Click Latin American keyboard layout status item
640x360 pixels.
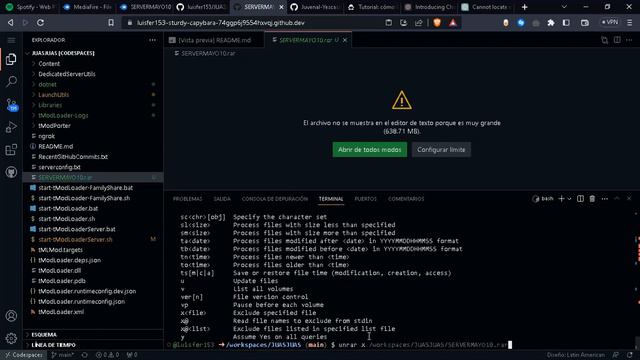point(576,355)
